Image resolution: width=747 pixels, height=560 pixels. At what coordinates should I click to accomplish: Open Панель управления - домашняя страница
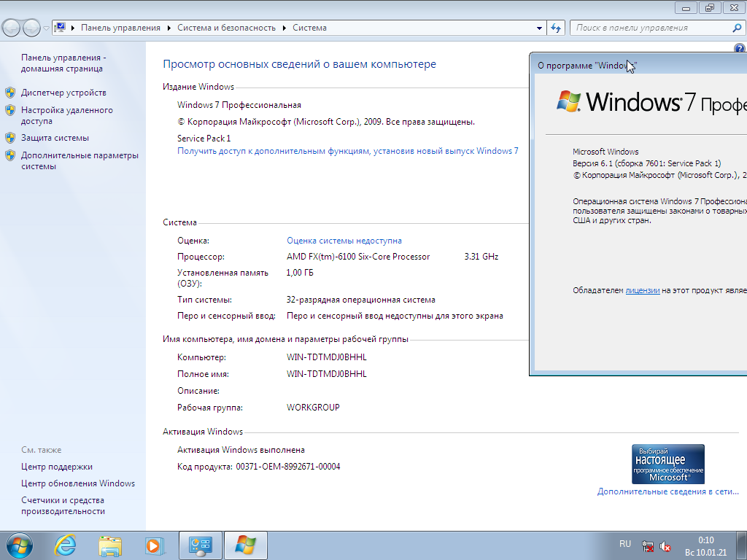click(x=62, y=63)
